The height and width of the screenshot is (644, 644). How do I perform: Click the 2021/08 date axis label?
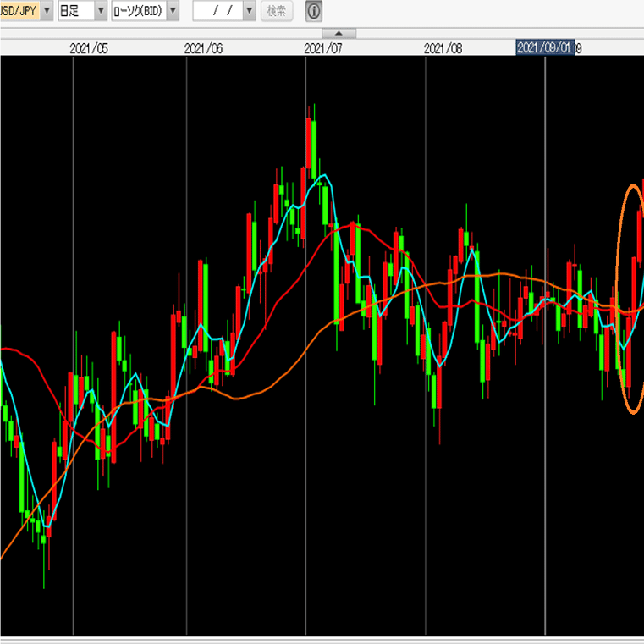pos(443,48)
